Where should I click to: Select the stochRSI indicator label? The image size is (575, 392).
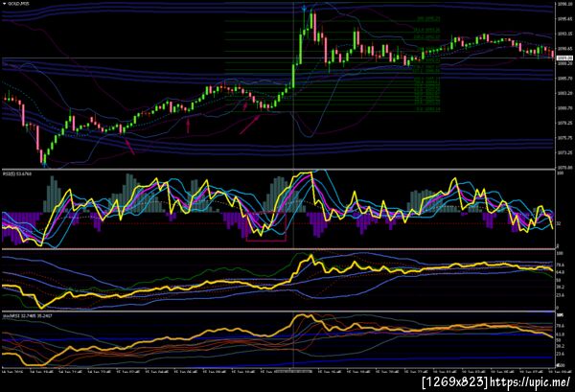click(28, 315)
